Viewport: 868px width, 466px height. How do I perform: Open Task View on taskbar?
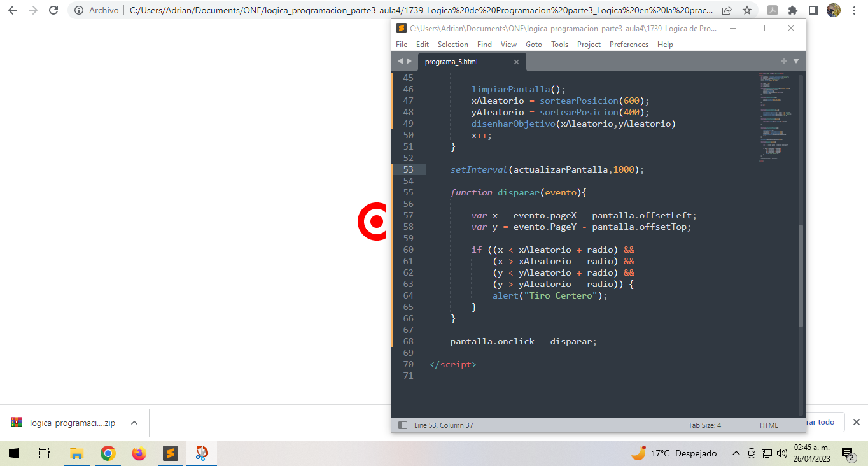45,453
